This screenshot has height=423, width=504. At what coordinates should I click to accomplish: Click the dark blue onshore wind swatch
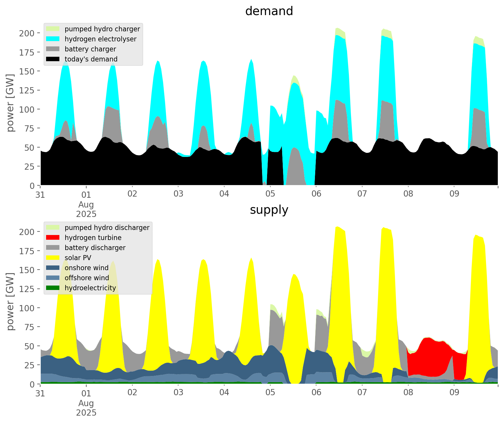click(x=53, y=268)
